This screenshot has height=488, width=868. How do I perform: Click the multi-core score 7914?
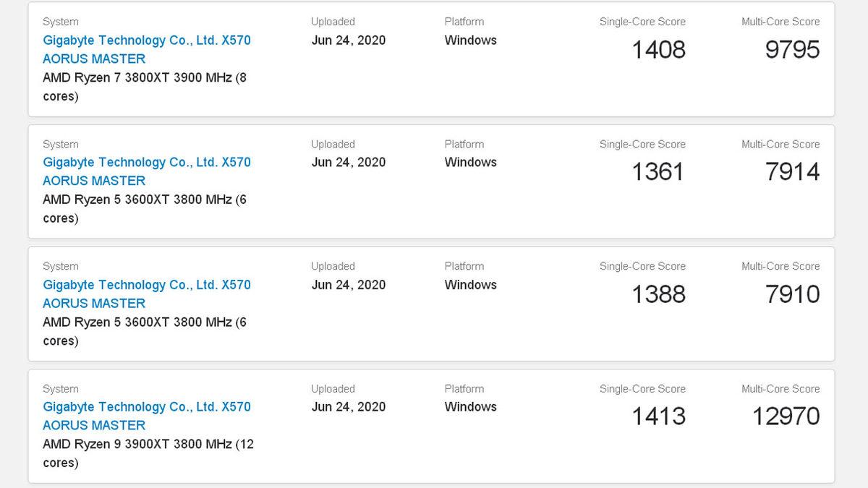[792, 172]
